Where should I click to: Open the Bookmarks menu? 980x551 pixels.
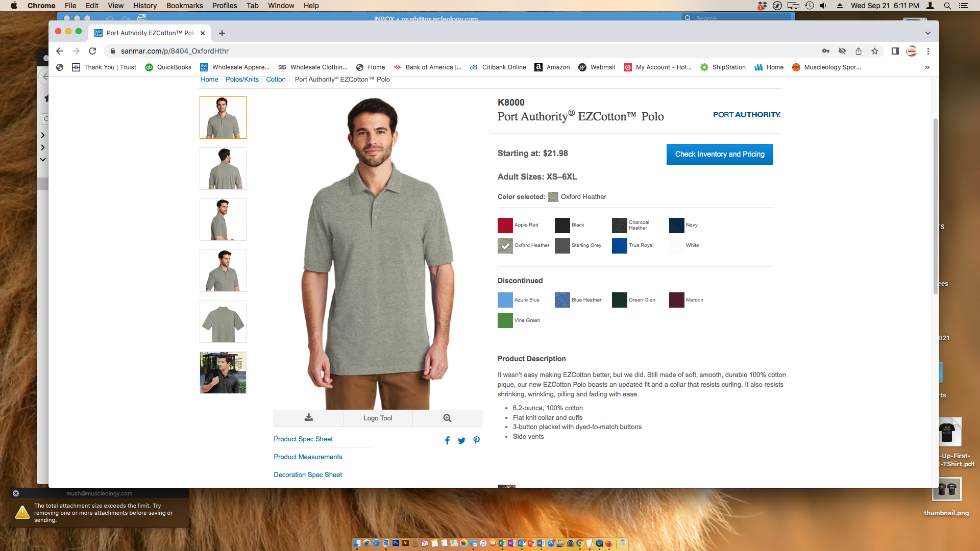click(184, 6)
